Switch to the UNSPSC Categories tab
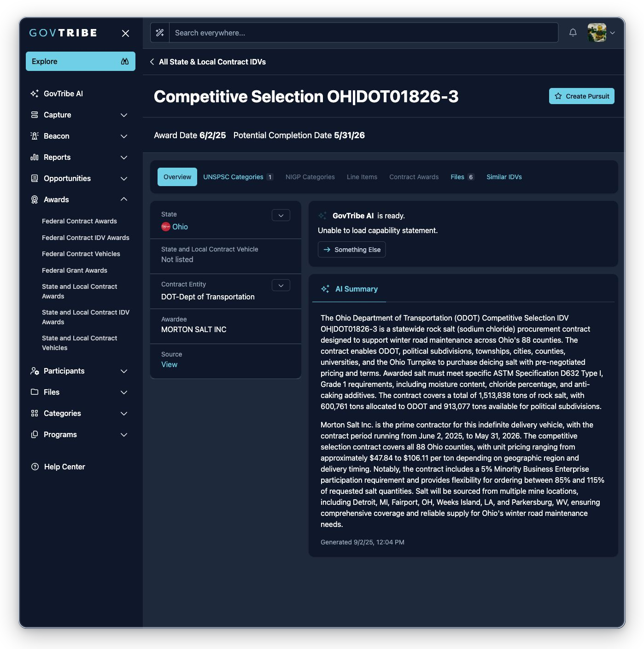The image size is (644, 649). [238, 177]
